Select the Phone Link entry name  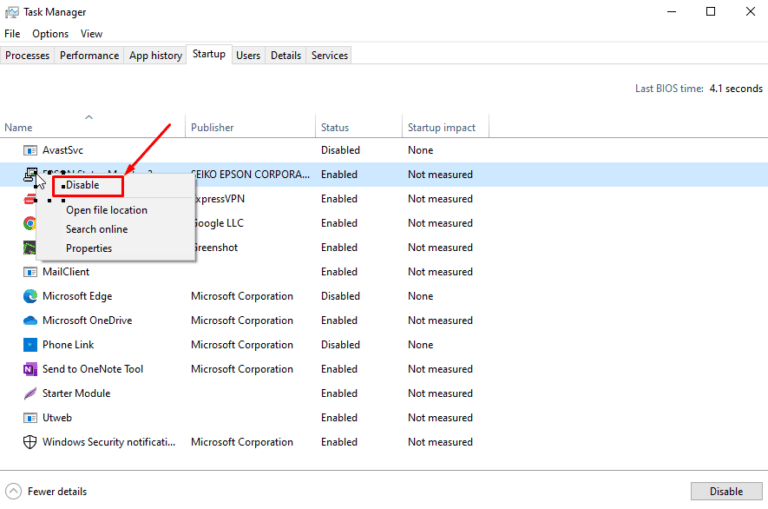pyautogui.click(x=68, y=344)
